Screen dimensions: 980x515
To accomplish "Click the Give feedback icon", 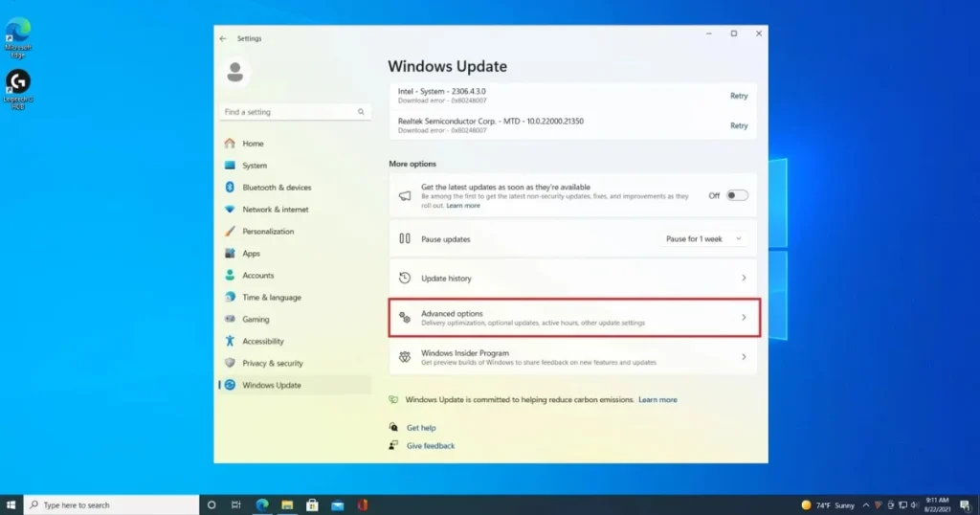I will 393,446.
